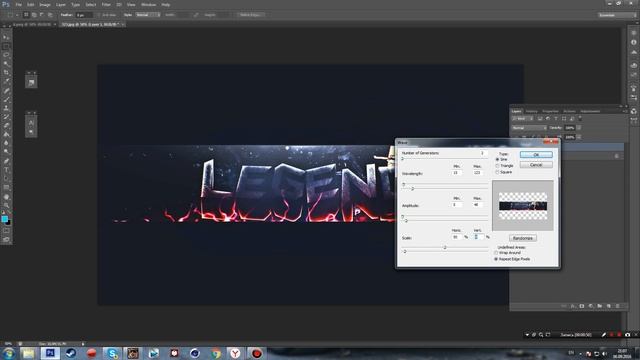Click New selection icon in options bar

tap(26, 15)
